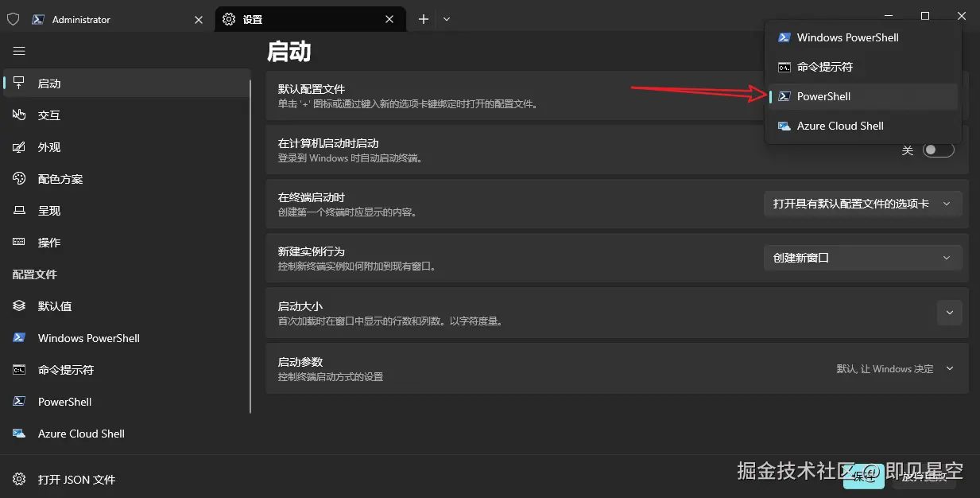
Task: Open Azure Cloud Shell profile in sidebar
Action: click(x=127, y=434)
